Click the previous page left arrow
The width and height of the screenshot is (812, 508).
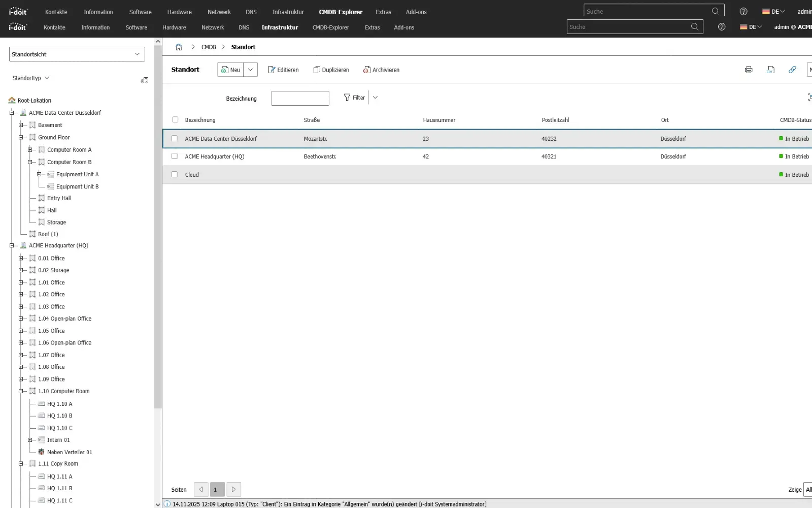coord(201,490)
